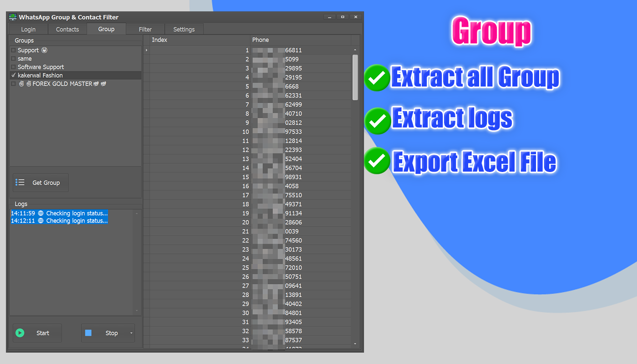Click index cell number 30
637x364 pixels.
pos(200,313)
